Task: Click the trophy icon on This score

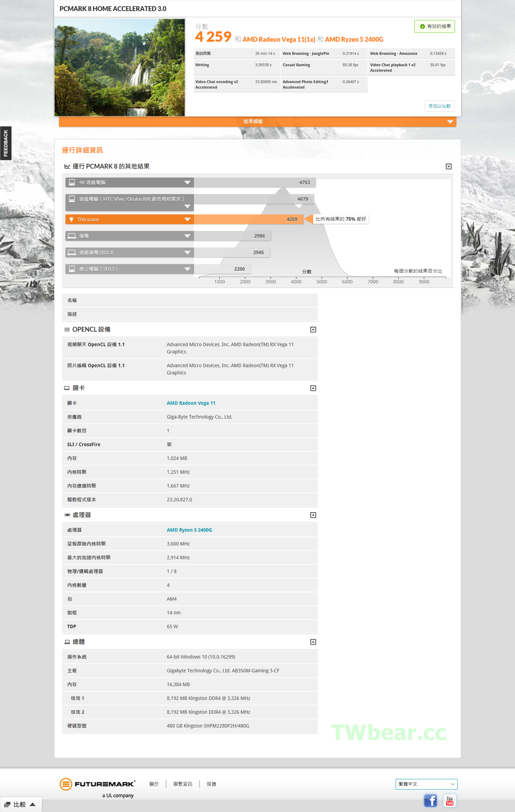Action: point(71,219)
